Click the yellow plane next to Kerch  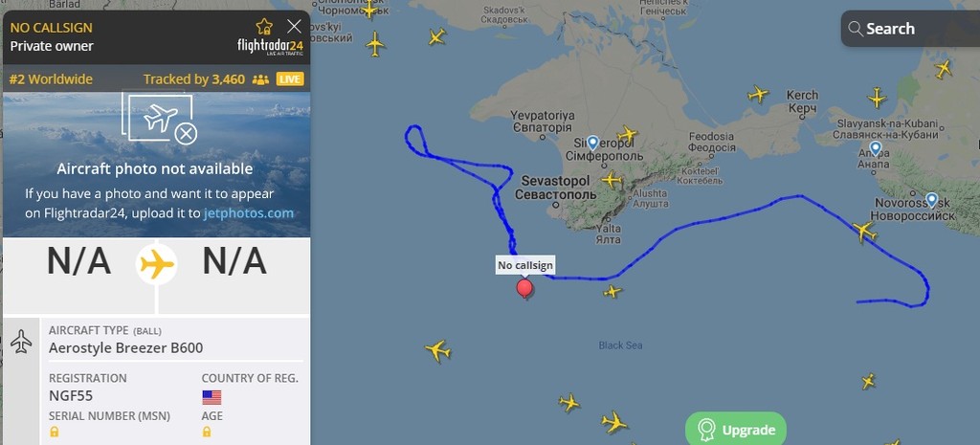click(x=758, y=95)
